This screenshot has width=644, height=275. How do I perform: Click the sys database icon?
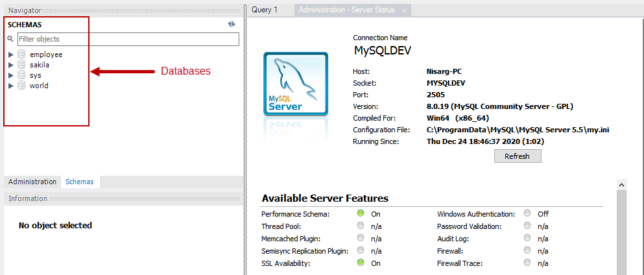21,75
